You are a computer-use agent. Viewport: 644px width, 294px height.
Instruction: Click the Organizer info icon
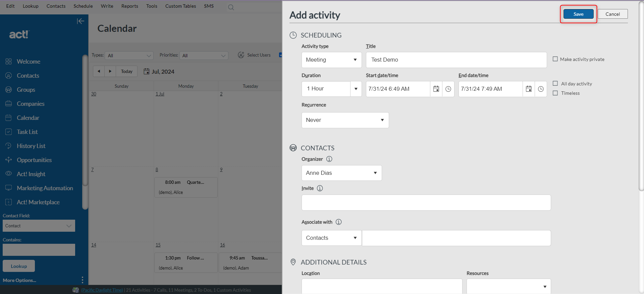[x=329, y=159]
